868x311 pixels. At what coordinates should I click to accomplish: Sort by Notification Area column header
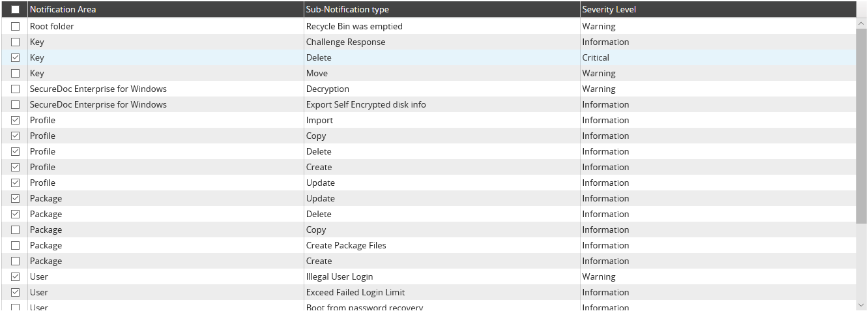point(166,10)
